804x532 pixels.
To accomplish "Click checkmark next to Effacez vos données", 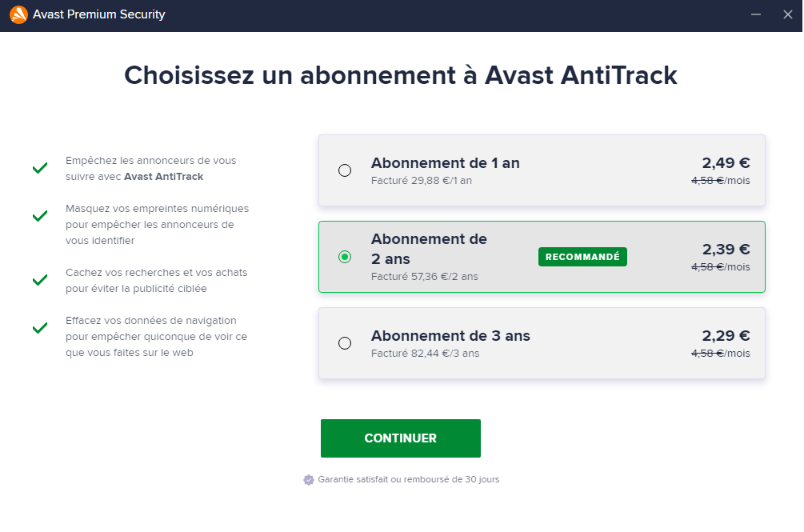I will 40,328.
